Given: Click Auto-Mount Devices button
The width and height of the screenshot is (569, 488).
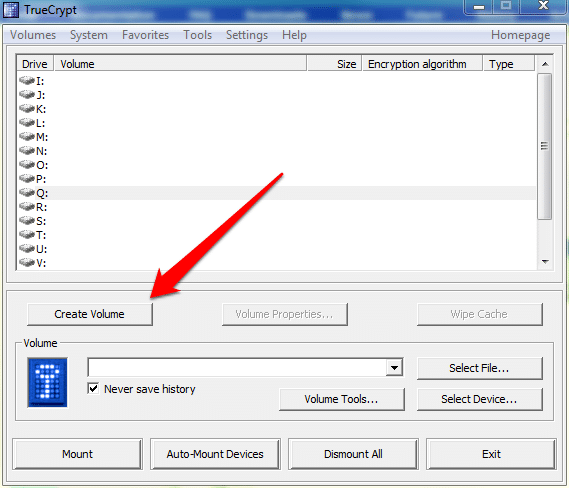Looking at the screenshot, I should click(x=215, y=454).
